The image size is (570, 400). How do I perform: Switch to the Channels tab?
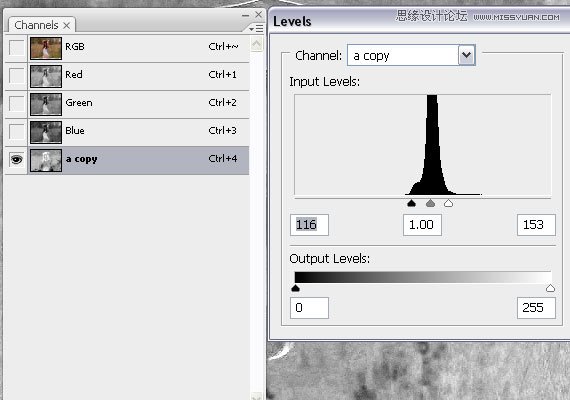point(36,25)
